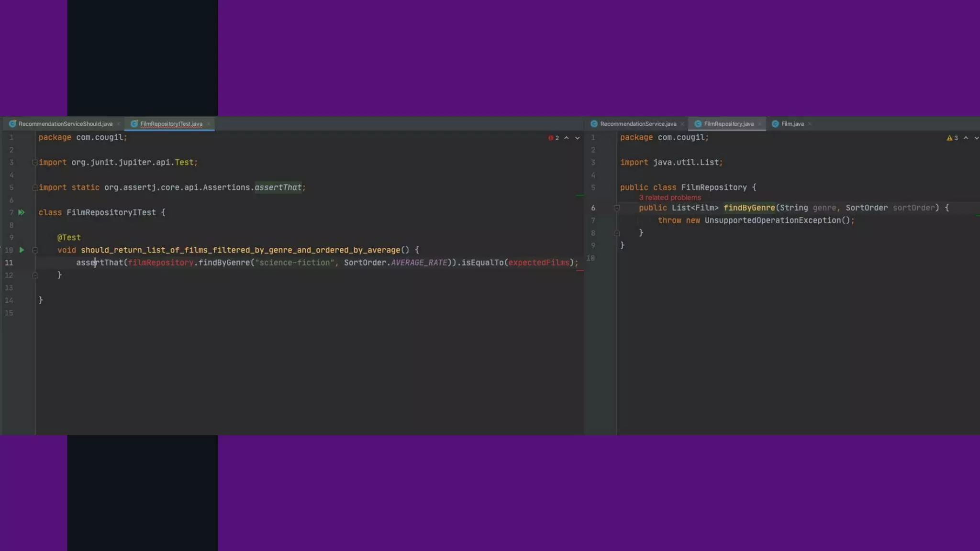Collapse the static import at line 5
Image resolution: width=980 pixels, height=551 pixels.
point(35,187)
